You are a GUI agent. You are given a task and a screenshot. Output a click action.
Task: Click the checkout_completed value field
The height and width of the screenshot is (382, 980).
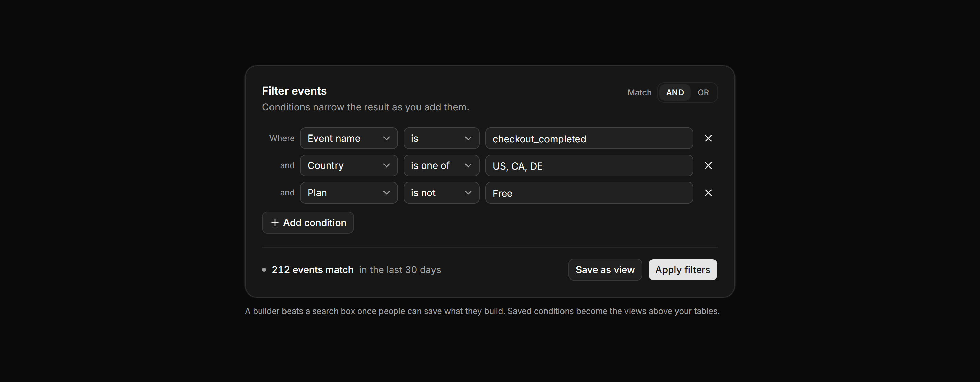(x=589, y=138)
